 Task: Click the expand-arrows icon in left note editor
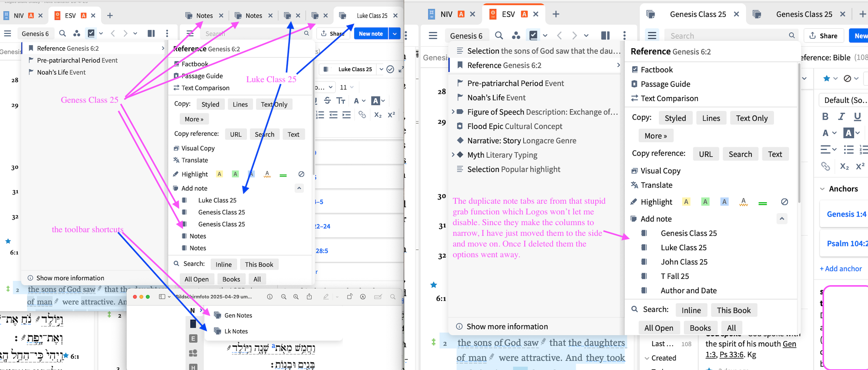click(x=401, y=69)
